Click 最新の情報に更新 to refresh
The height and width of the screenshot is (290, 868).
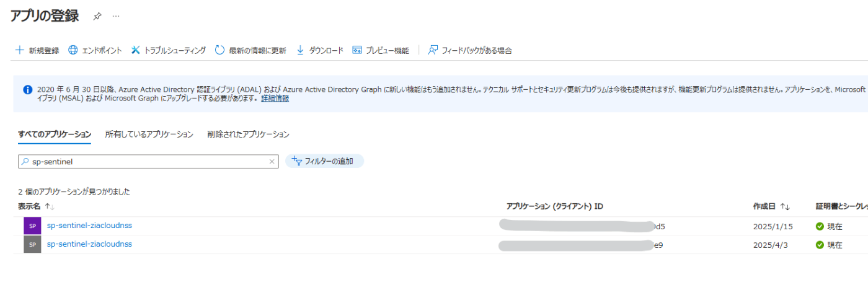point(250,50)
